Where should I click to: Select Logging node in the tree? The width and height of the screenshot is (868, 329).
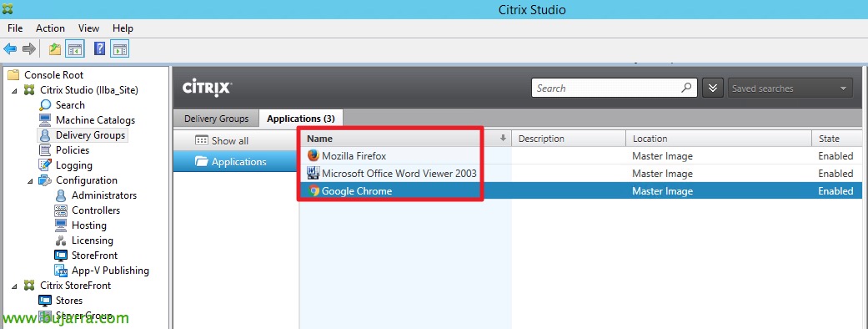coord(74,164)
